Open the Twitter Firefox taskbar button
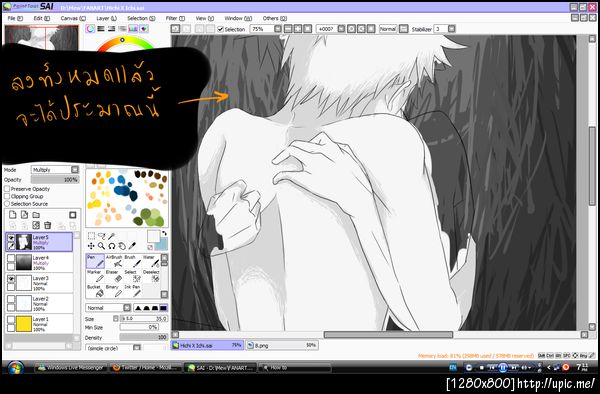The image size is (600, 394). [x=145, y=368]
